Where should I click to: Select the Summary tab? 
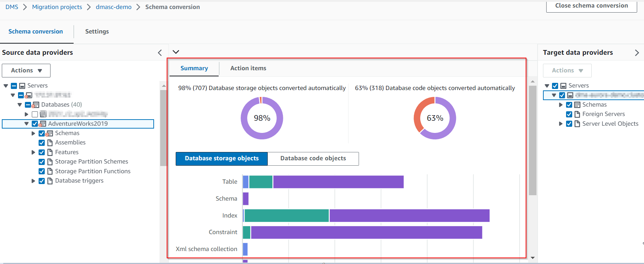click(x=194, y=68)
